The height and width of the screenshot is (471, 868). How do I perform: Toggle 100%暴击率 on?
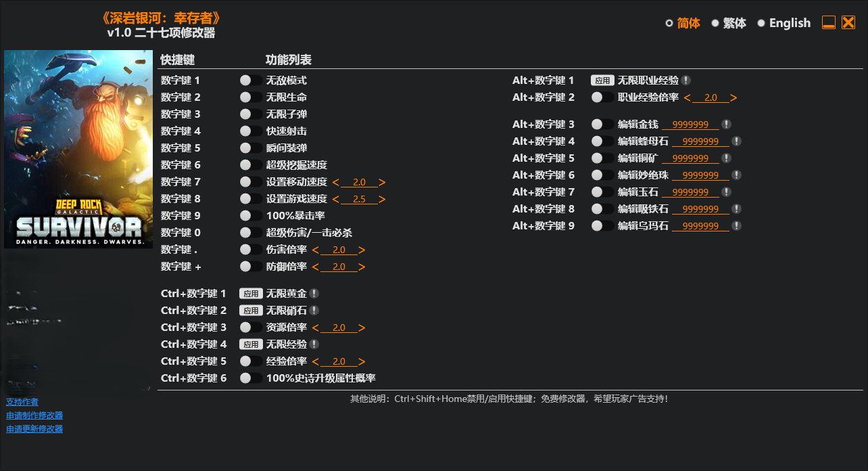click(251, 216)
